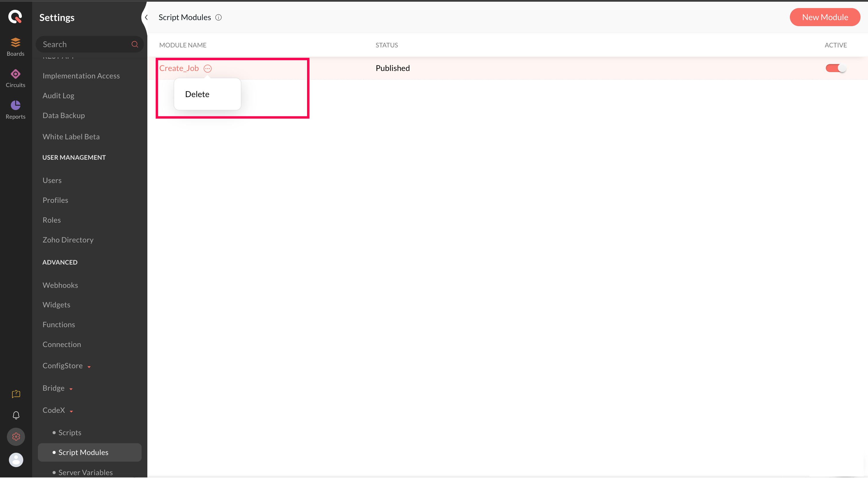Open Zoho Directory settings

(x=68, y=240)
